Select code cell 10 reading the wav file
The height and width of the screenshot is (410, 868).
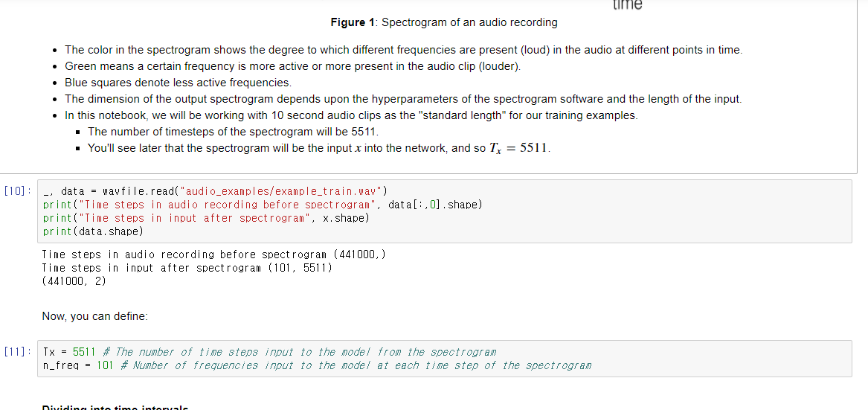pyautogui.click(x=444, y=211)
